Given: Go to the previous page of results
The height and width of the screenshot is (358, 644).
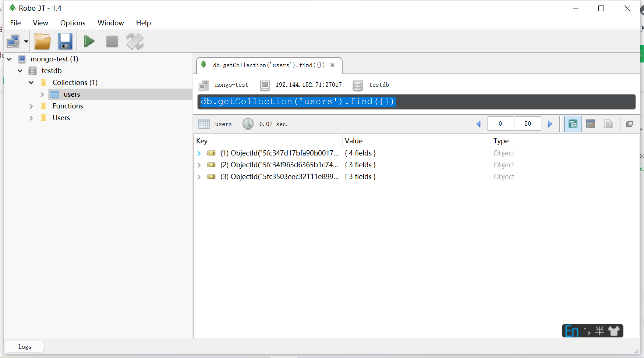Looking at the screenshot, I should 479,124.
